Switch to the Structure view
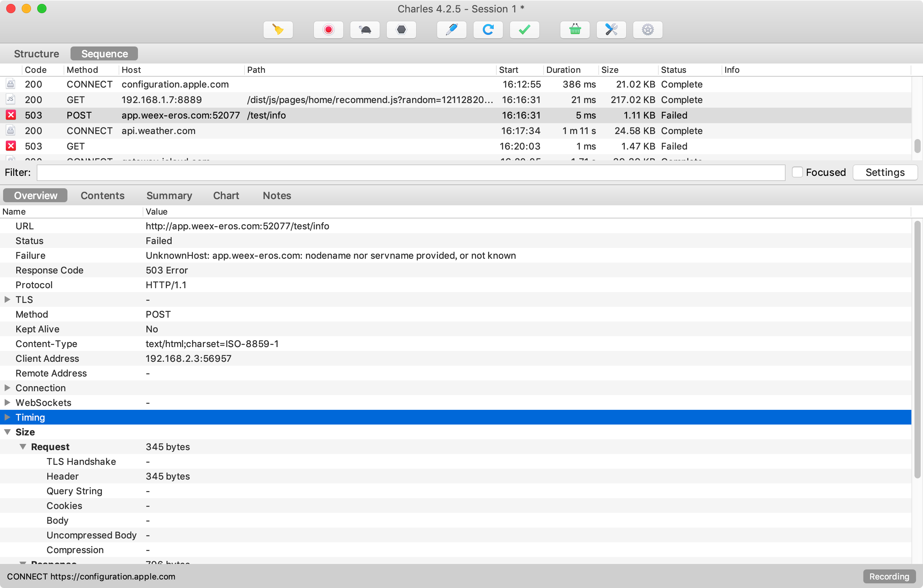Image resolution: width=923 pixels, height=588 pixels. click(36, 53)
